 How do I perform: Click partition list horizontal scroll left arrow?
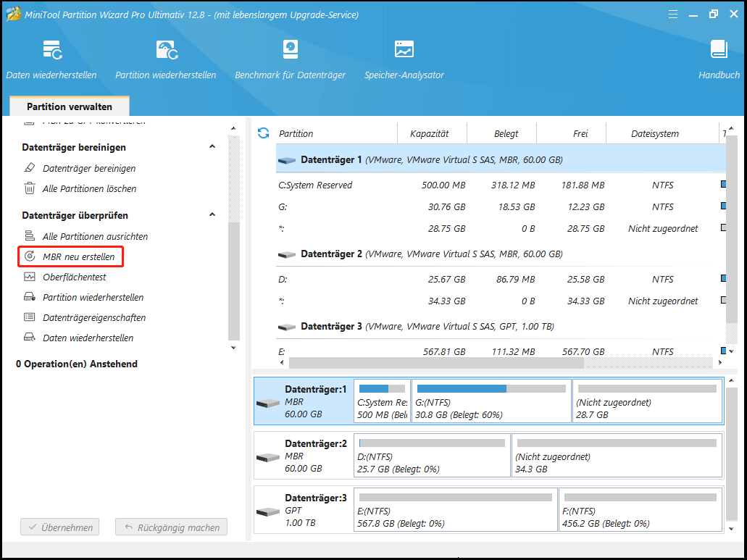[282, 363]
